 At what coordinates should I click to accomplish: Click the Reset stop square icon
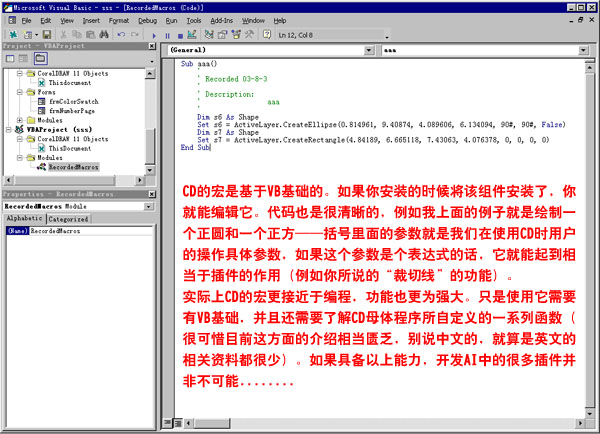pyautogui.click(x=180, y=36)
